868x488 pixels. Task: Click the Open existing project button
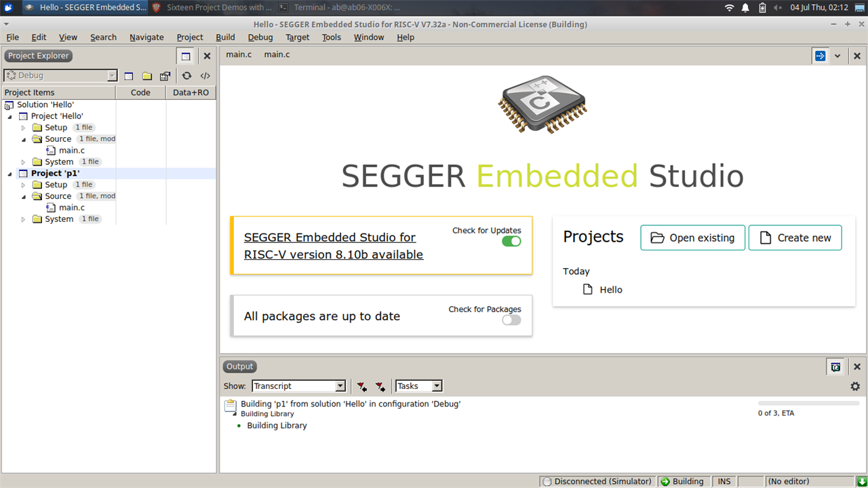pos(692,238)
